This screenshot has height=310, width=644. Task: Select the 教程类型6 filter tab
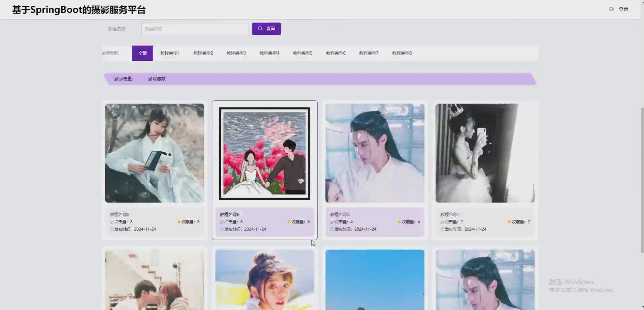(335, 53)
